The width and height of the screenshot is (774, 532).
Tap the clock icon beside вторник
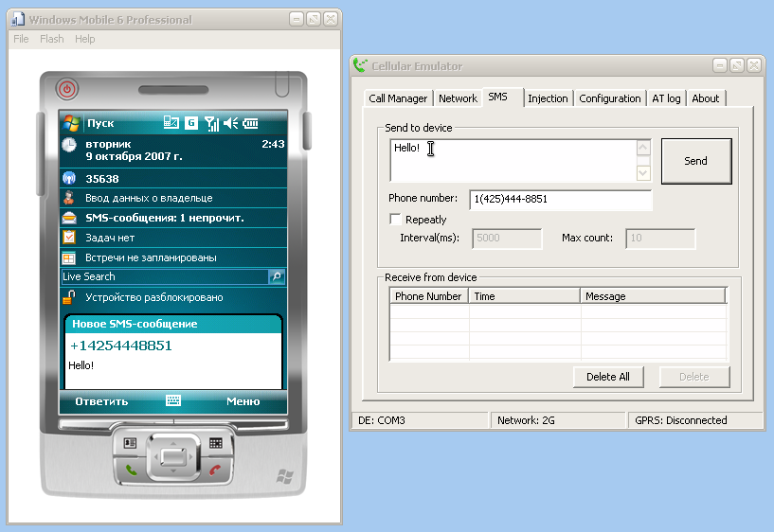pyautogui.click(x=69, y=145)
